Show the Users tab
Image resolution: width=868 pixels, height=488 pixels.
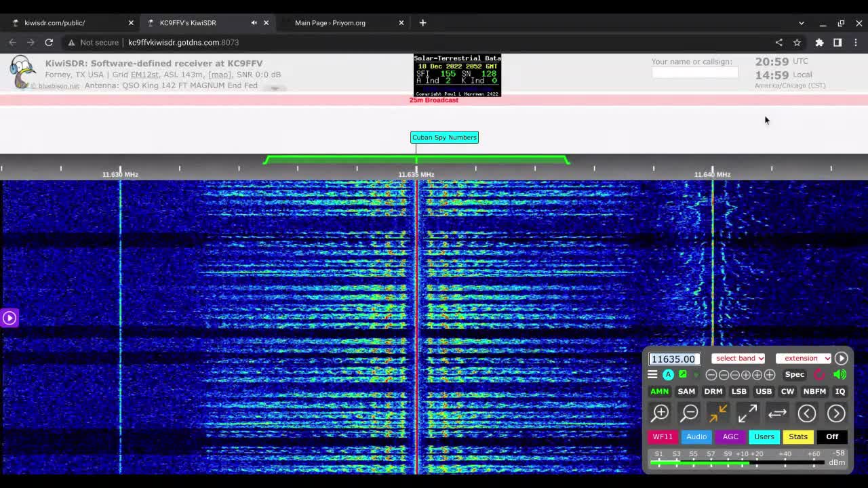click(764, 436)
